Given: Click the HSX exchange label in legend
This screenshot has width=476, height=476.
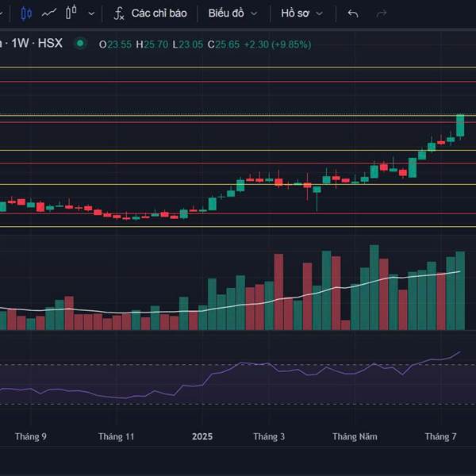Looking at the screenshot, I should pyautogui.click(x=50, y=44).
